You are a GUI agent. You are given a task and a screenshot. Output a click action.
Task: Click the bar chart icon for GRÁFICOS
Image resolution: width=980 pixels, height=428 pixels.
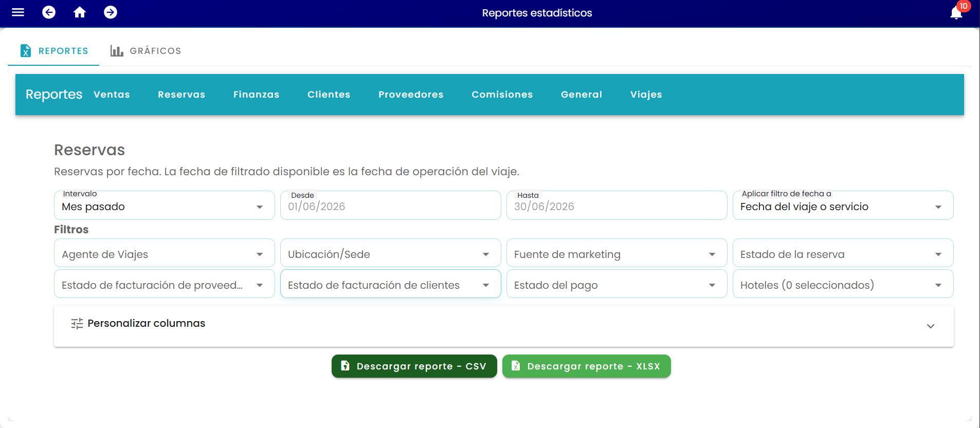point(117,51)
